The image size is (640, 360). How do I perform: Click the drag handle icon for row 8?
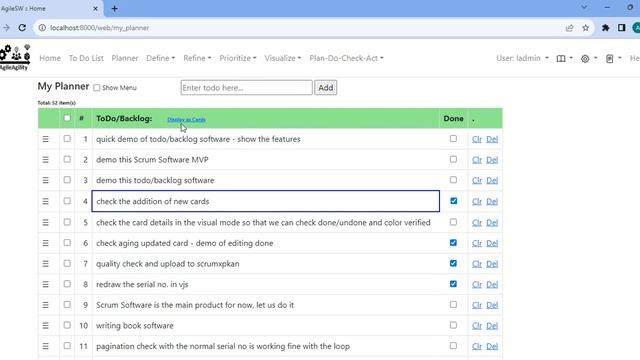(46, 284)
